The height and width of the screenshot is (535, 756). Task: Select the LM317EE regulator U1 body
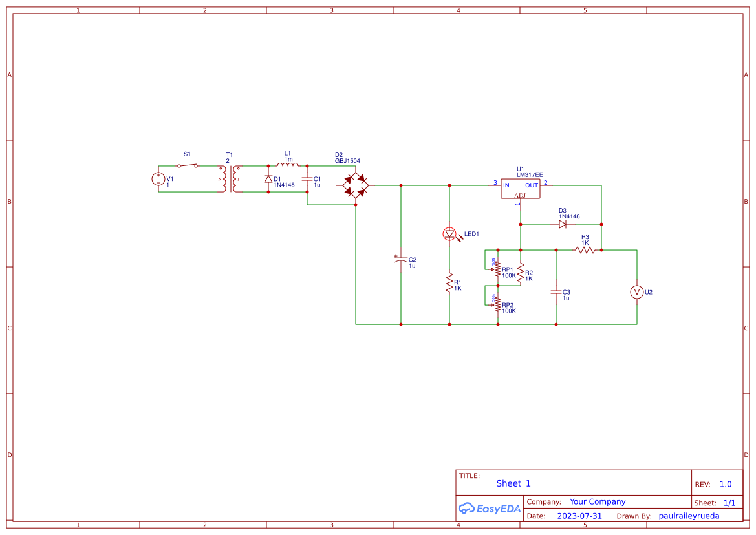pyautogui.click(x=521, y=188)
